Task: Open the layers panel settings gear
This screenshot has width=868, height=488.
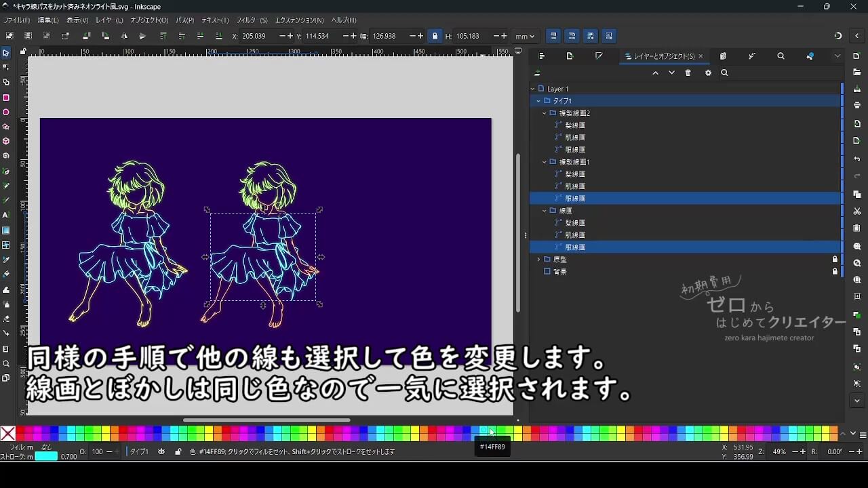Action: click(708, 73)
